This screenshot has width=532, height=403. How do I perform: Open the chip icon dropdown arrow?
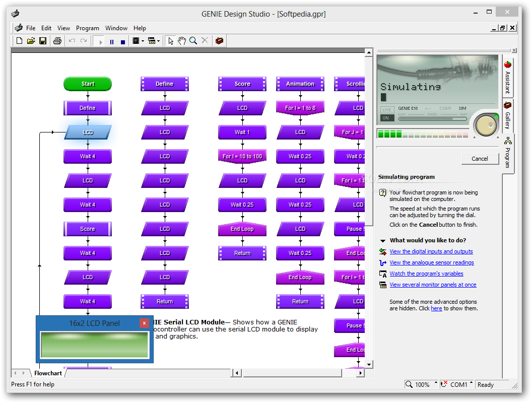point(143,41)
